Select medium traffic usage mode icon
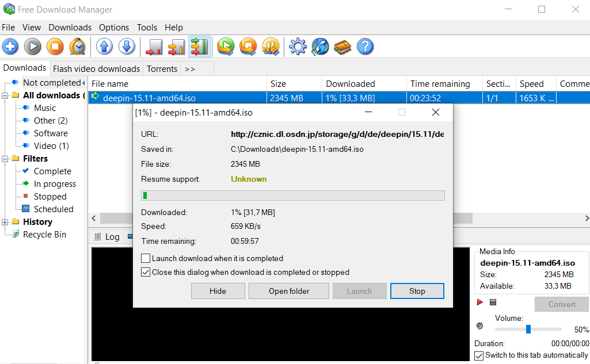The image size is (590, 364). [x=177, y=47]
